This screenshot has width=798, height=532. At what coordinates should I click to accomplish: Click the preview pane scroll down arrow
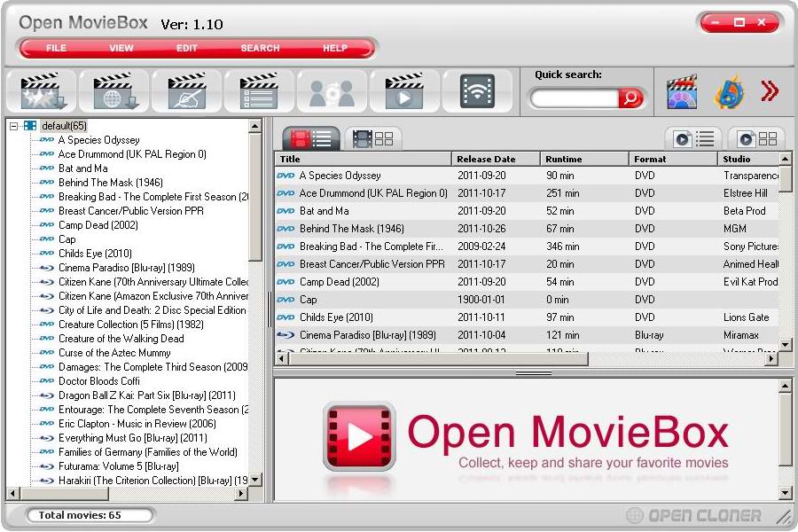pyautogui.click(x=786, y=493)
